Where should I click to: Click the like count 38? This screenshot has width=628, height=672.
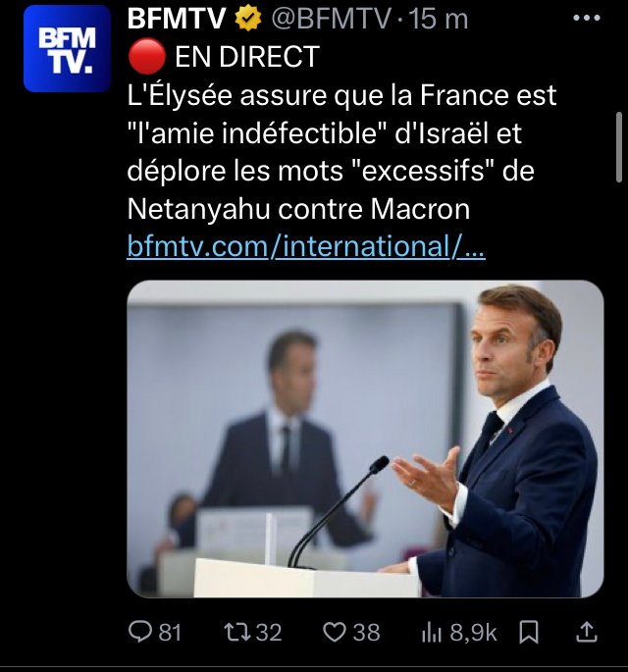[366, 633]
